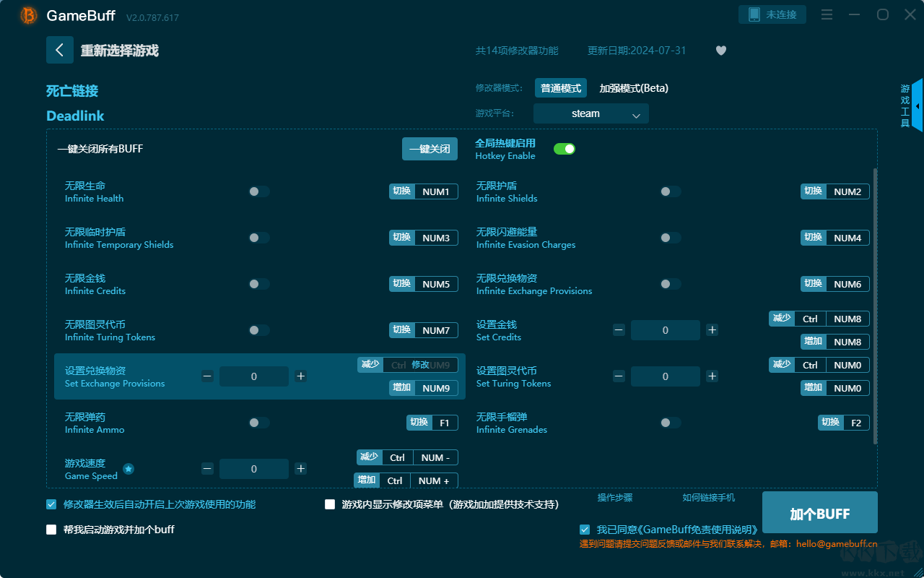Click Ctrl NUM - decrease hotkey for Game Speed
This screenshot has width=924, height=578.
419,457
